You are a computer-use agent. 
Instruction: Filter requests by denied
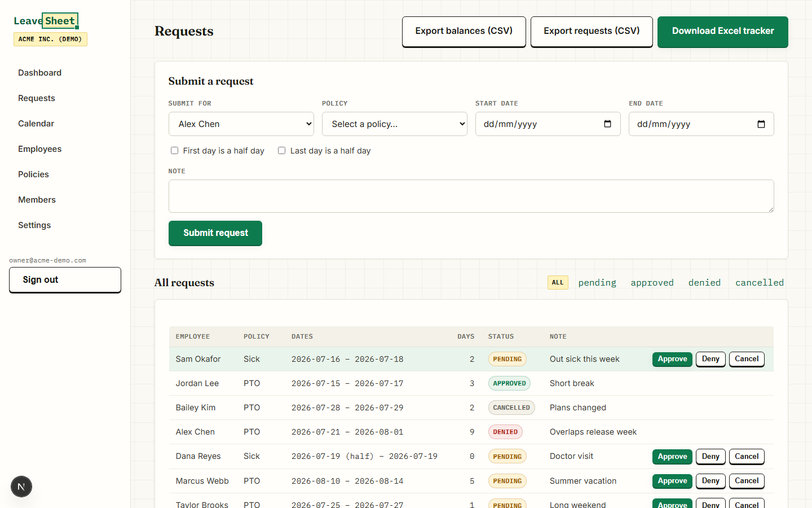704,283
